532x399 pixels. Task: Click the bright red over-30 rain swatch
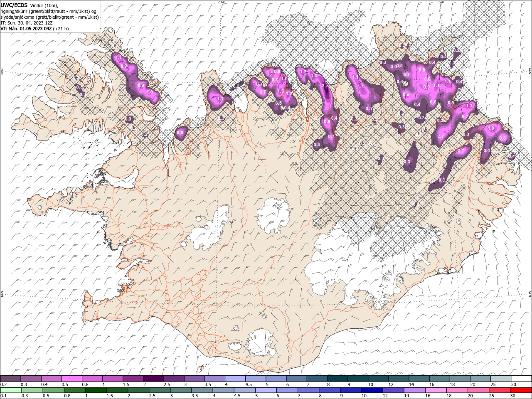tap(520, 390)
